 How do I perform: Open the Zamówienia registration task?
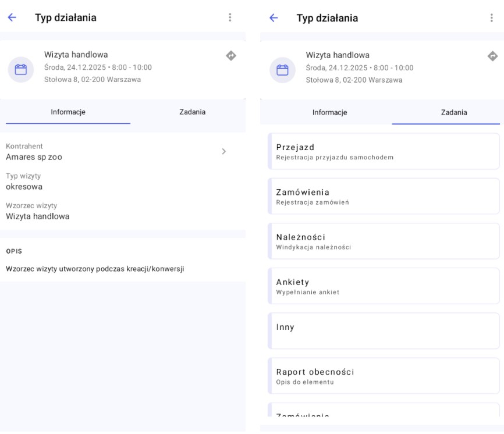click(384, 196)
